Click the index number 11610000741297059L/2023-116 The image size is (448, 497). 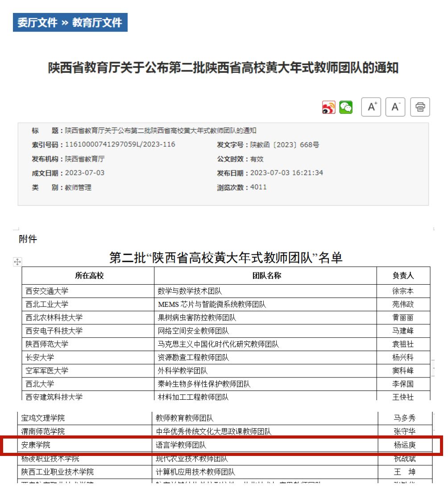coord(120,145)
